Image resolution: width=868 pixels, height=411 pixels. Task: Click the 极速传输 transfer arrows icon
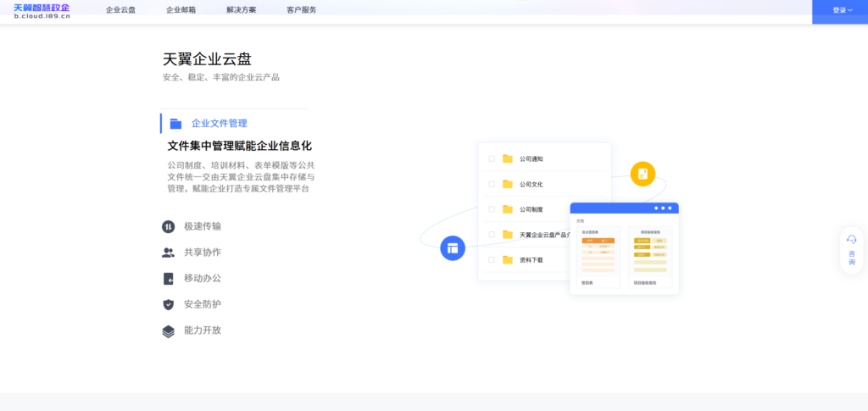click(x=169, y=226)
